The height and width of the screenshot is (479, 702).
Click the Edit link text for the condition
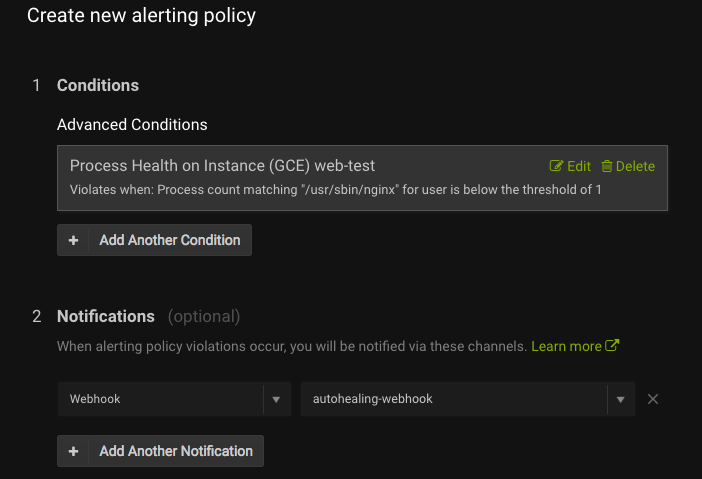coord(579,166)
